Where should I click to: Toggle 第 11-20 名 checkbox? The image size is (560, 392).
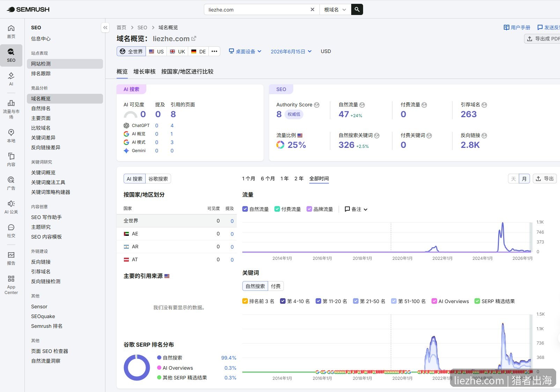[318, 301]
